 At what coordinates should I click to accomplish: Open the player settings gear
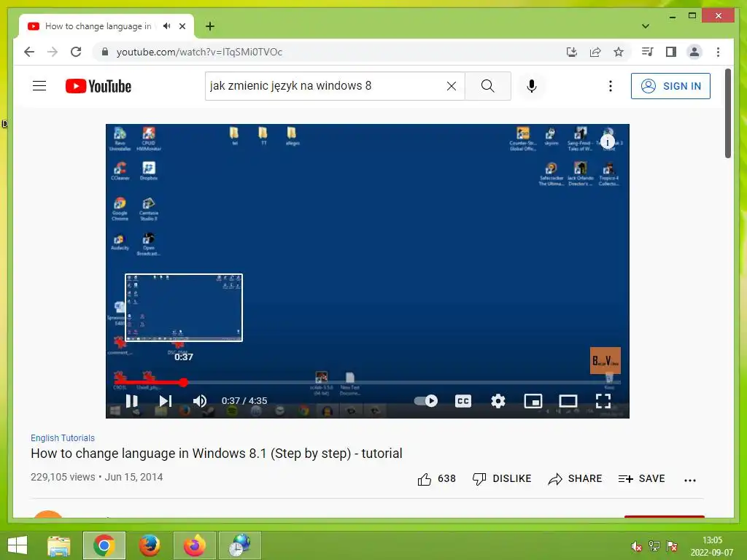pyautogui.click(x=498, y=401)
